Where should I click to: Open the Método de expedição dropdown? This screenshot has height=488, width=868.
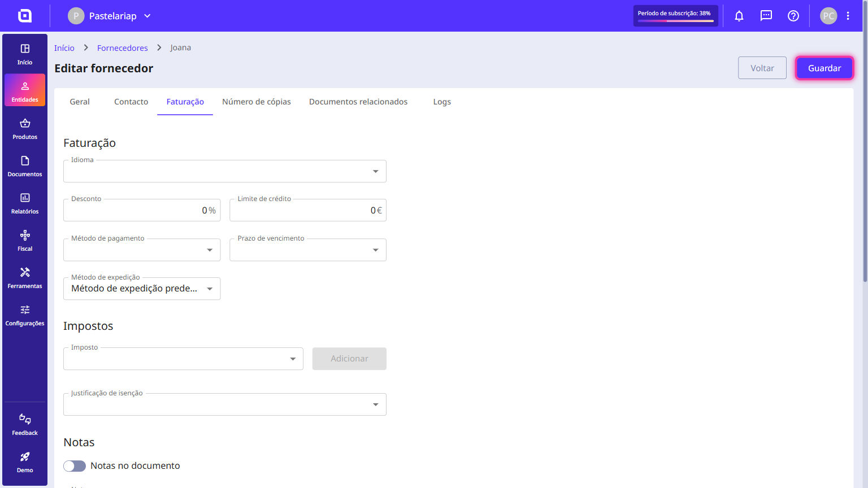coord(142,289)
